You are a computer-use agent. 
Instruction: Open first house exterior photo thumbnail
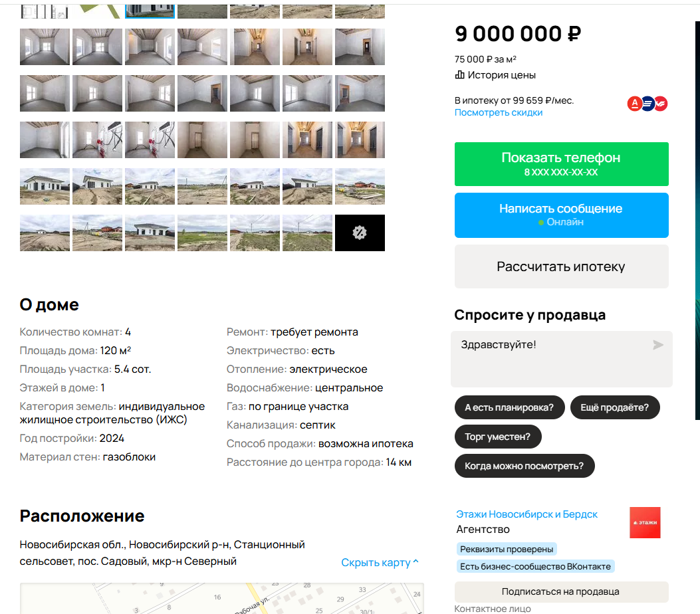pos(45,186)
